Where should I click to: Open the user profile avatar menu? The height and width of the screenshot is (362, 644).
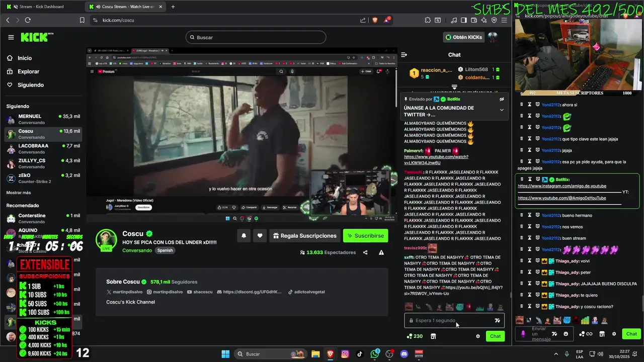point(493,37)
